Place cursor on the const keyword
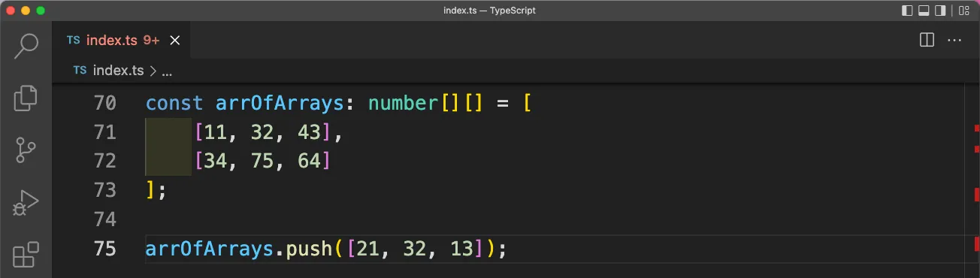 (x=174, y=103)
